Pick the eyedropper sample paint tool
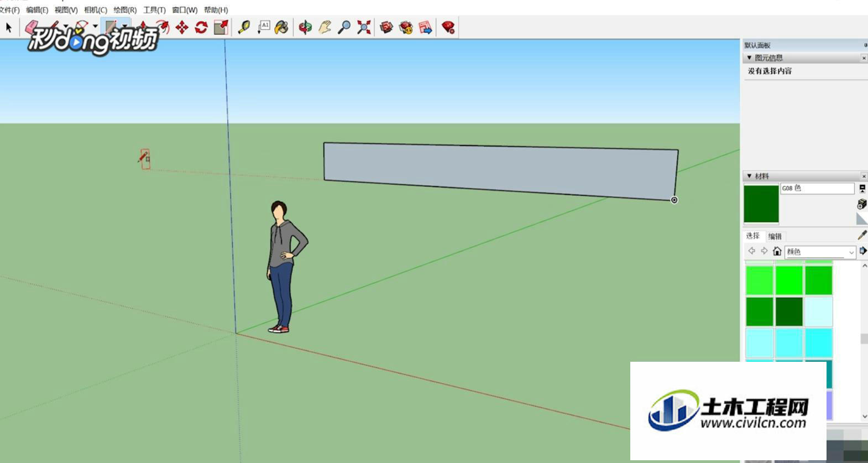The width and height of the screenshot is (868, 463). pos(862,235)
